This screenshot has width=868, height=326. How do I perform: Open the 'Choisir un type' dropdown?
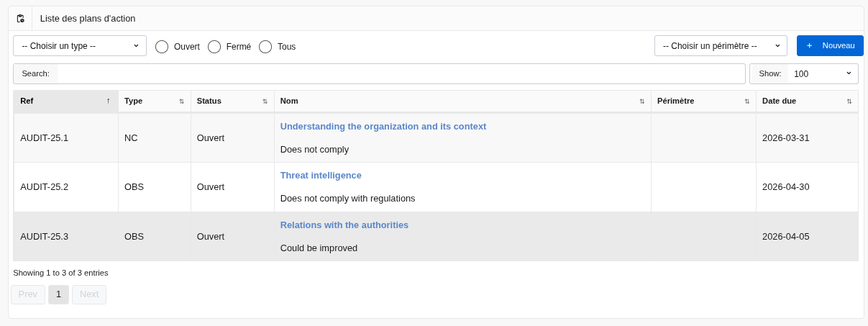click(80, 46)
